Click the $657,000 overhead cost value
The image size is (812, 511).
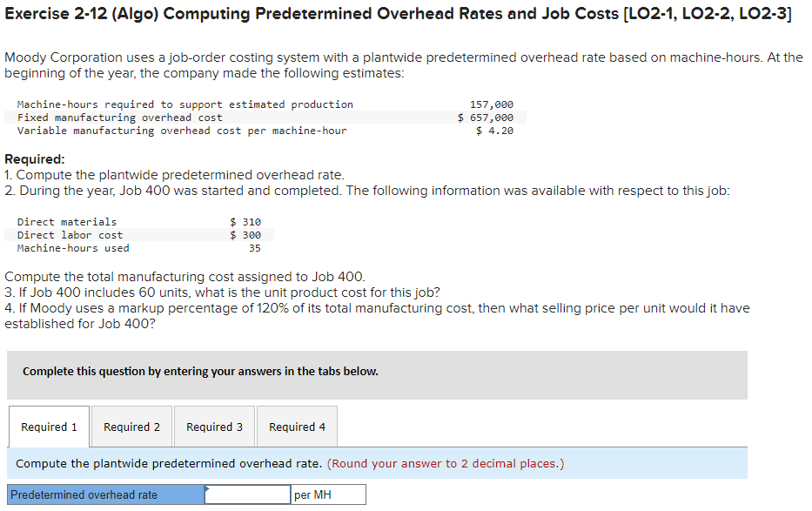tap(485, 117)
